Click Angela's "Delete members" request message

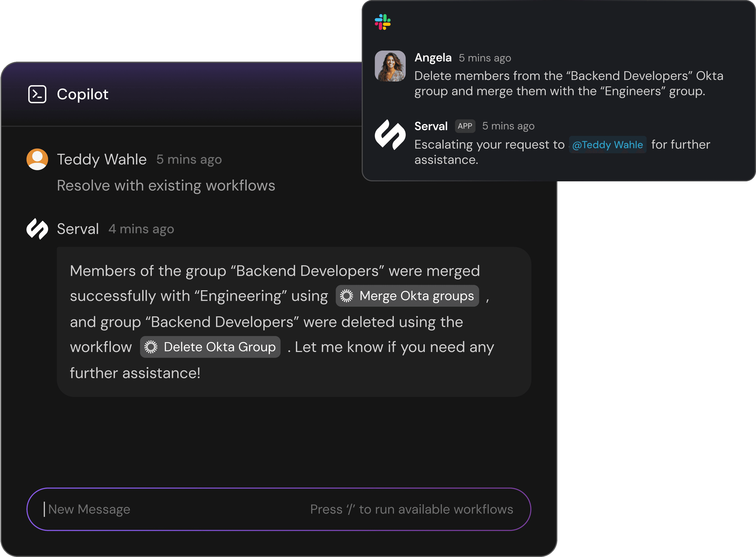point(569,84)
